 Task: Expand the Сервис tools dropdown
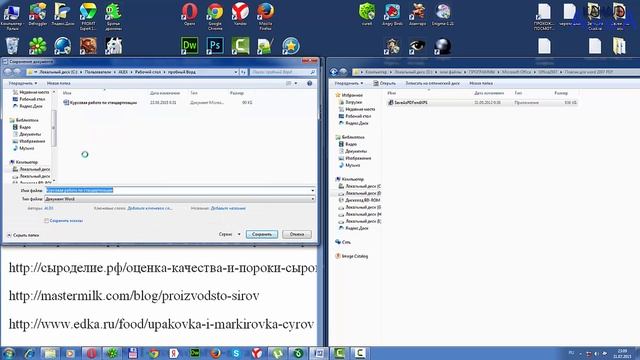pos(229,234)
